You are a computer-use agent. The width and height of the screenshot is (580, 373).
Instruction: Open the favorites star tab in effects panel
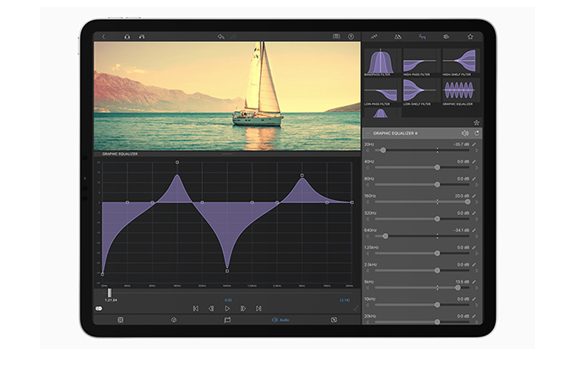pyautogui.click(x=470, y=37)
